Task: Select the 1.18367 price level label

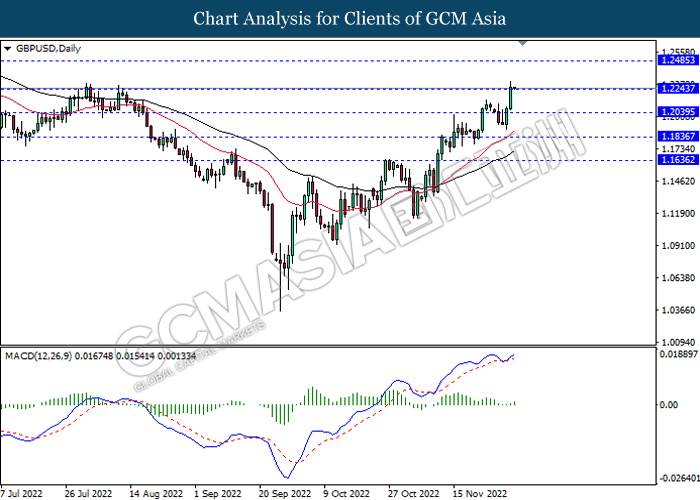Action: [678, 137]
